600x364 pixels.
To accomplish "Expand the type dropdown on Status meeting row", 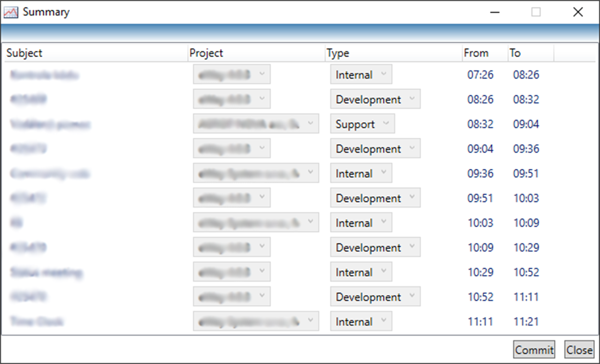I will (360, 272).
